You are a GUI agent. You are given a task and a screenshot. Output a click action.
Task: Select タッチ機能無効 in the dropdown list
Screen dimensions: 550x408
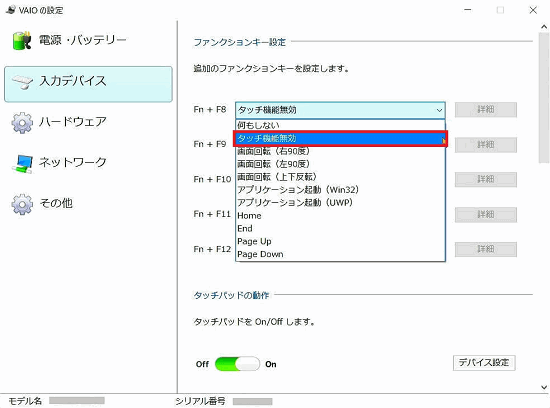340,138
